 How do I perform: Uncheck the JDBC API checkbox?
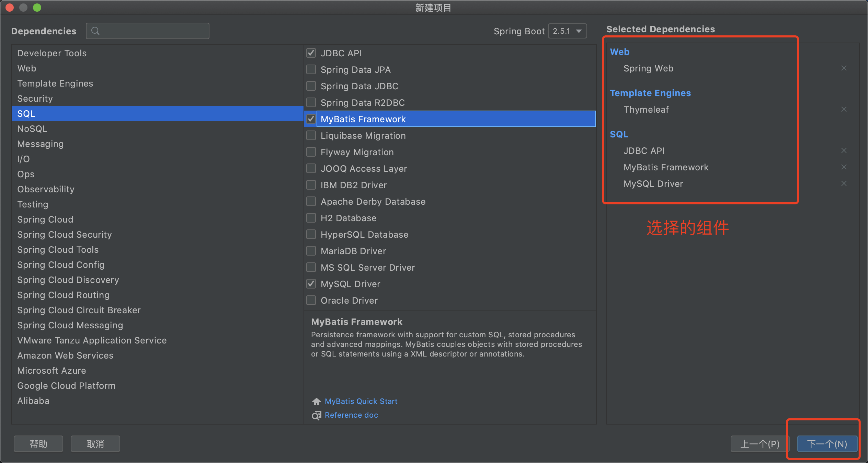[311, 53]
